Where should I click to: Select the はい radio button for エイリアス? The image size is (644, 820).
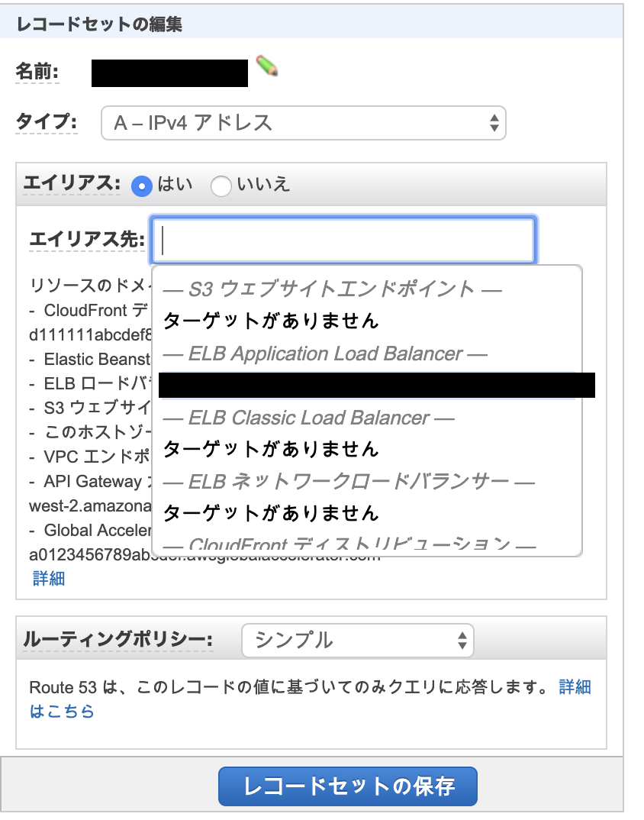coord(141,186)
